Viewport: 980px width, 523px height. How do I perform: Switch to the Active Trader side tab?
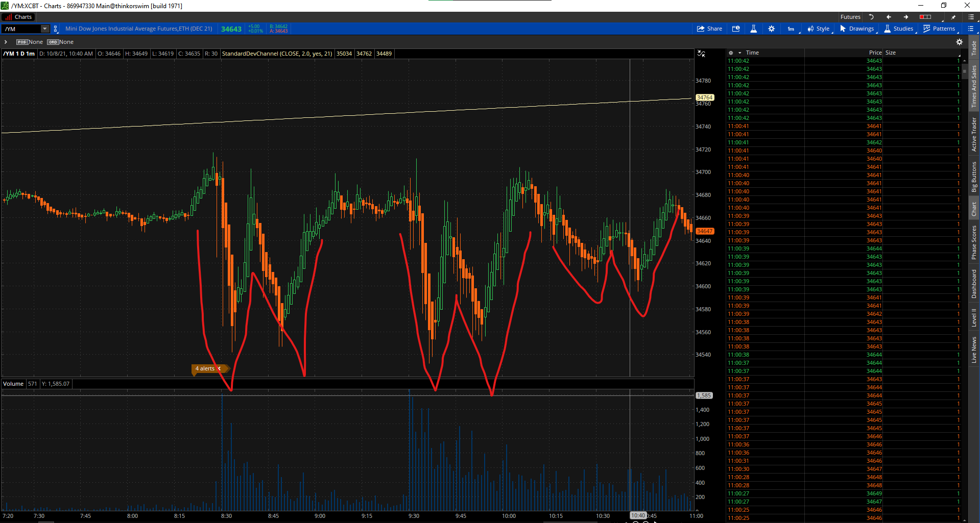974,134
